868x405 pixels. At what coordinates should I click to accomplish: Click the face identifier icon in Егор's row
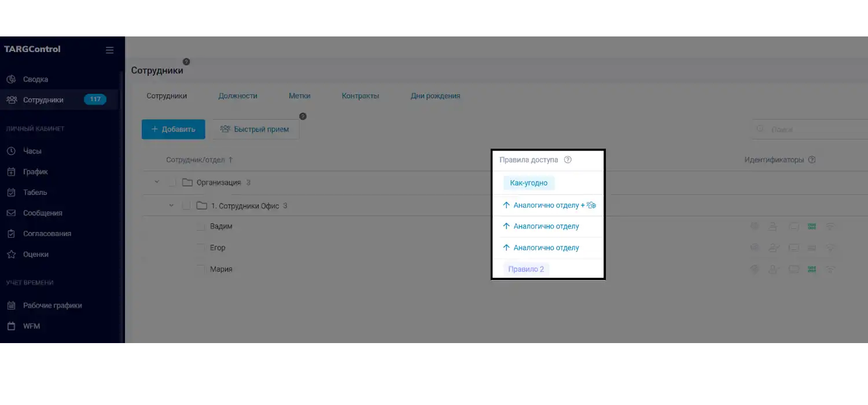coord(774,248)
